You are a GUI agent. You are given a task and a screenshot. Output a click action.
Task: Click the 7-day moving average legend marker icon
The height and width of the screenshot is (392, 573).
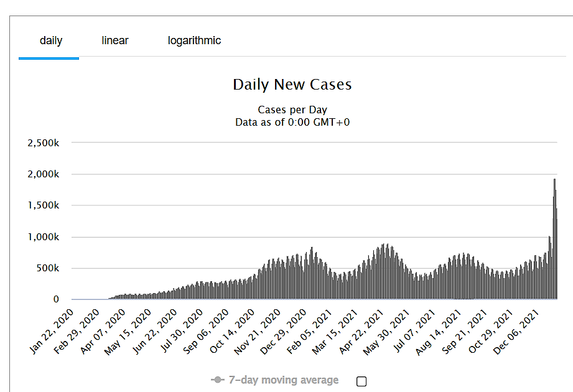point(218,380)
